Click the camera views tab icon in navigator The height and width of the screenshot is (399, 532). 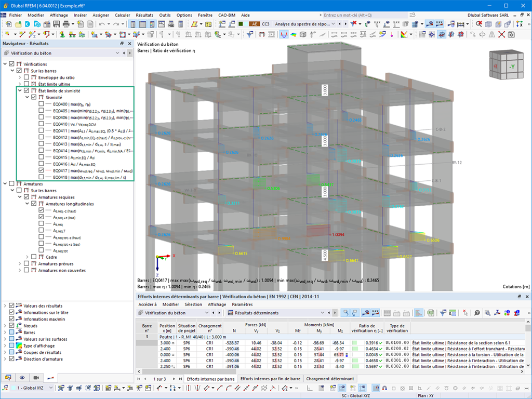click(x=36, y=377)
